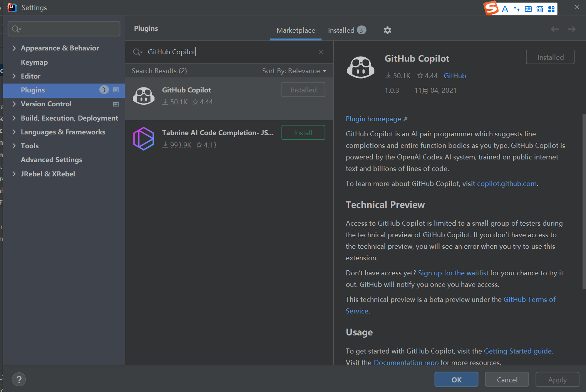
Task: Click the Plugins project-level indicator icon
Action: pyautogui.click(x=116, y=90)
